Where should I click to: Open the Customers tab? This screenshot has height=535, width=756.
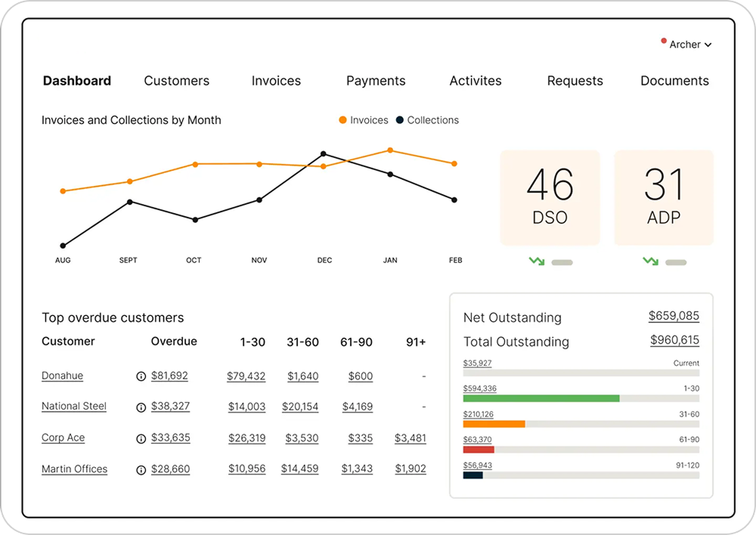pos(177,81)
